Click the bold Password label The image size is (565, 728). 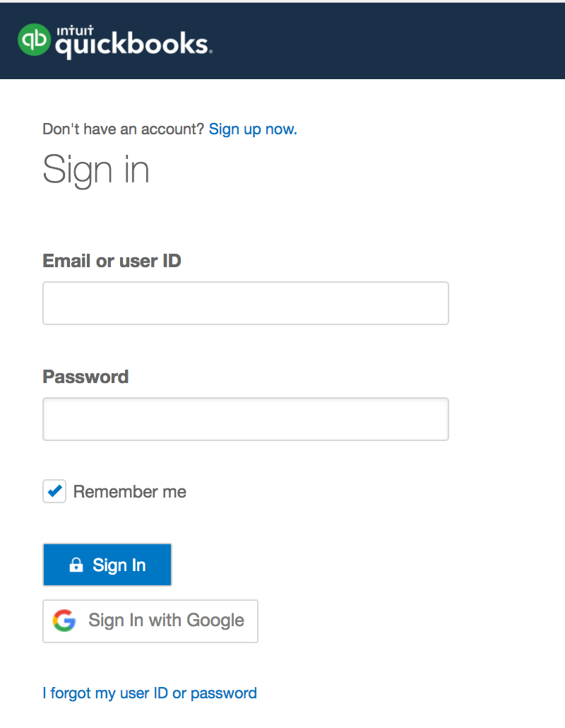point(85,376)
